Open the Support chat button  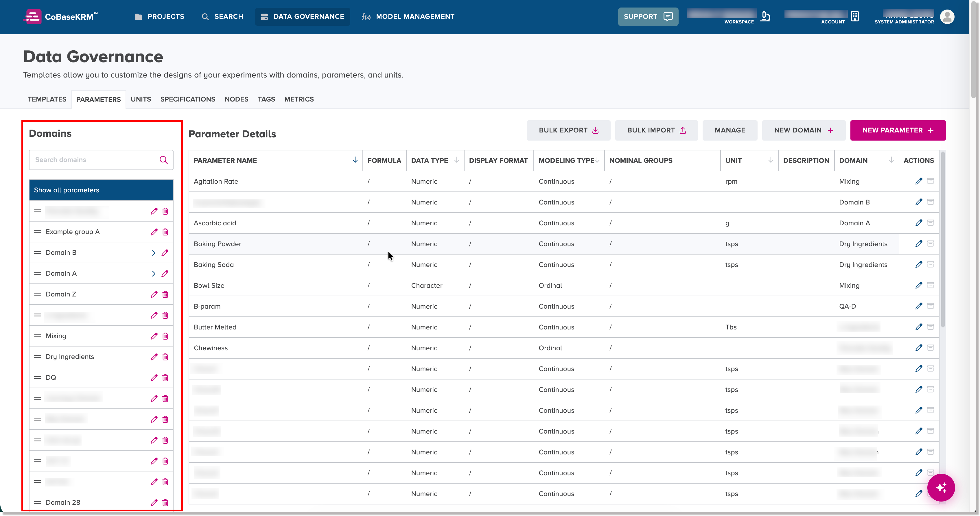tap(648, 17)
